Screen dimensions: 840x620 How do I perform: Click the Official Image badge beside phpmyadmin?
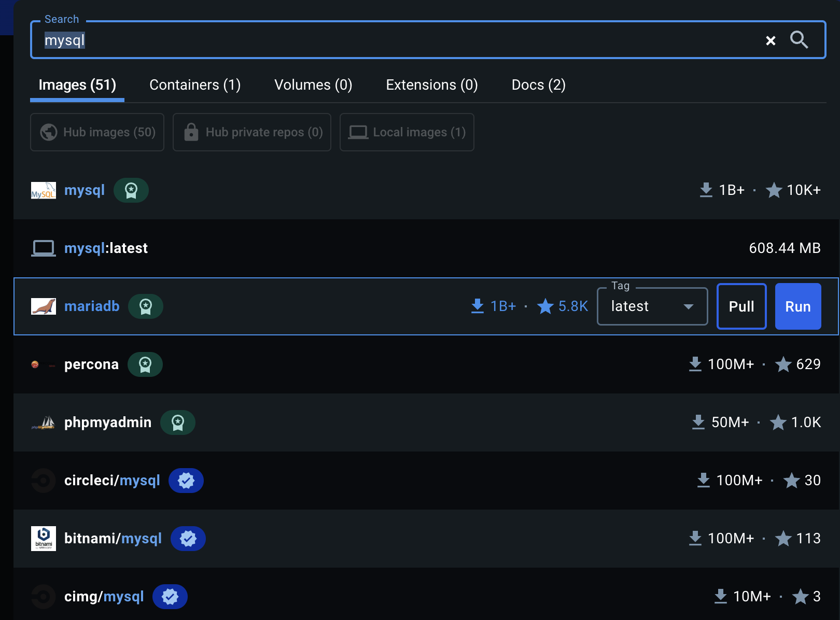[x=178, y=422]
